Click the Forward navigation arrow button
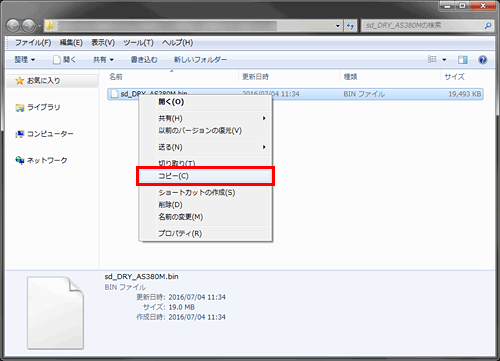500x361 pixels. tap(29, 26)
